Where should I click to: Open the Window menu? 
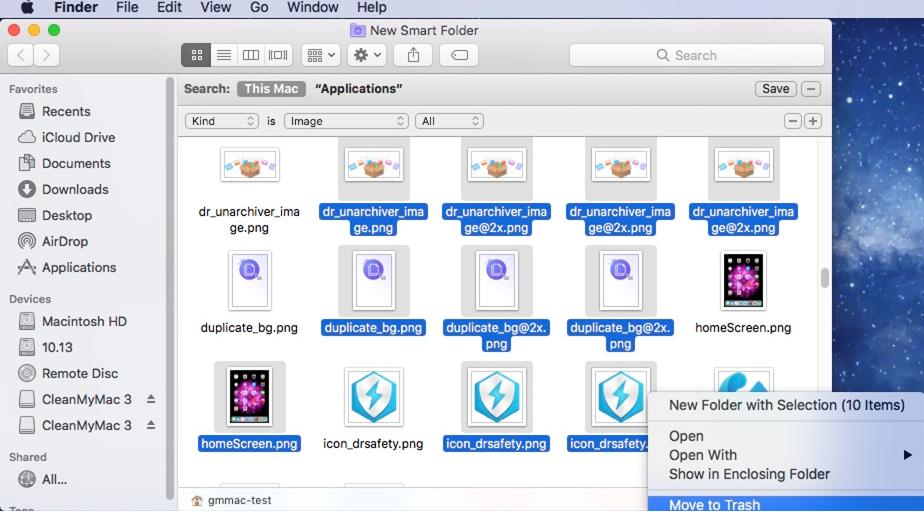(x=312, y=8)
